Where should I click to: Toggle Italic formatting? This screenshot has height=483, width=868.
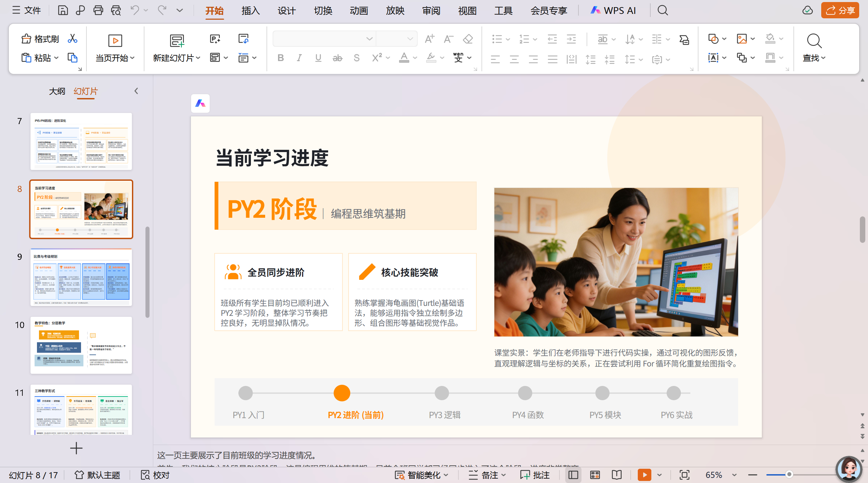[x=299, y=58]
